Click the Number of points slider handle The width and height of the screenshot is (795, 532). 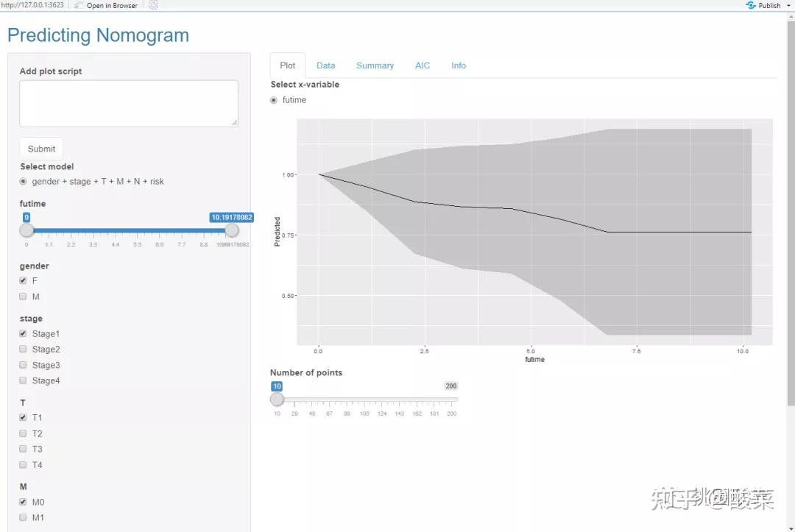[277, 399]
